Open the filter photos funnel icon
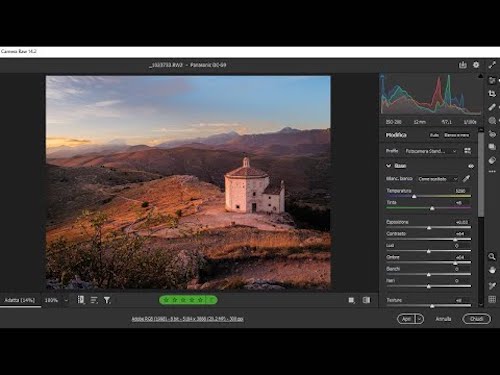The image size is (500, 375). pos(107,300)
